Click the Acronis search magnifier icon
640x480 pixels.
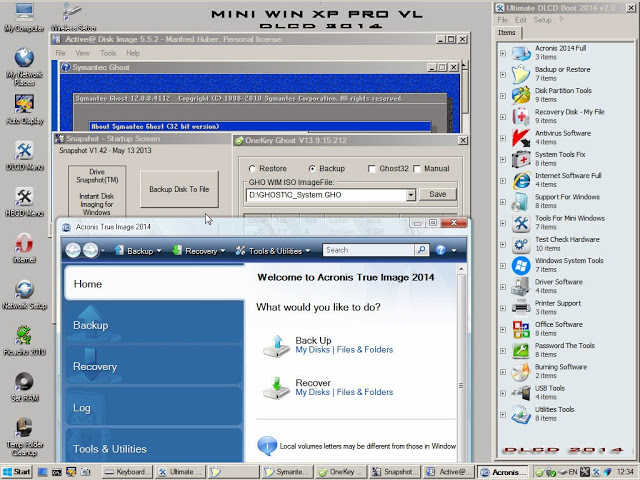(421, 250)
